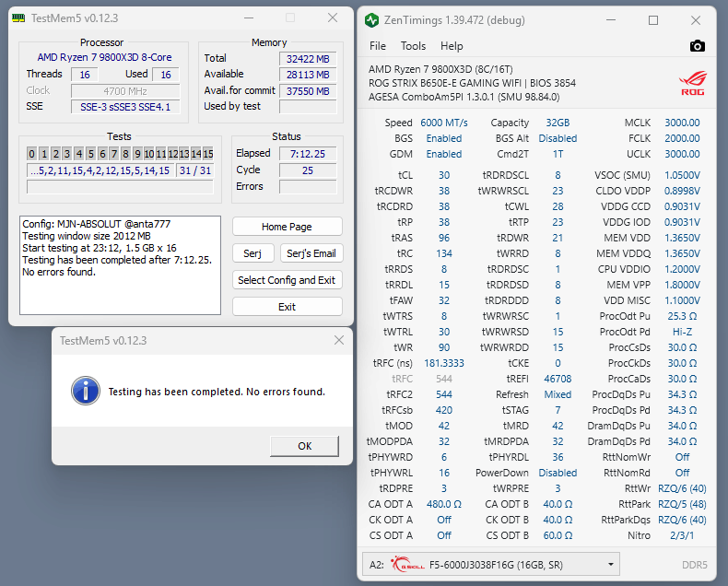Click the 31 / 31 progress counter

pos(195,170)
